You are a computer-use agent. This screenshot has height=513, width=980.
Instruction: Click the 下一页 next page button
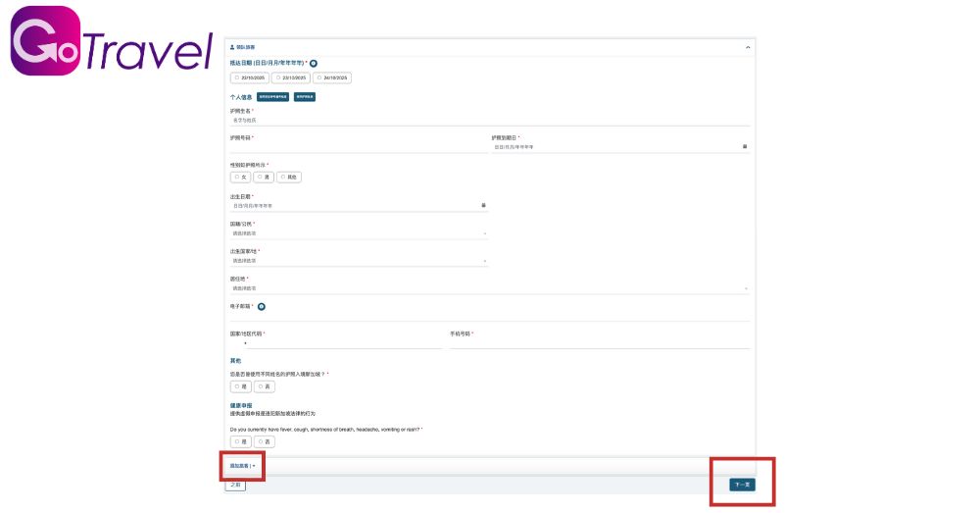click(742, 485)
